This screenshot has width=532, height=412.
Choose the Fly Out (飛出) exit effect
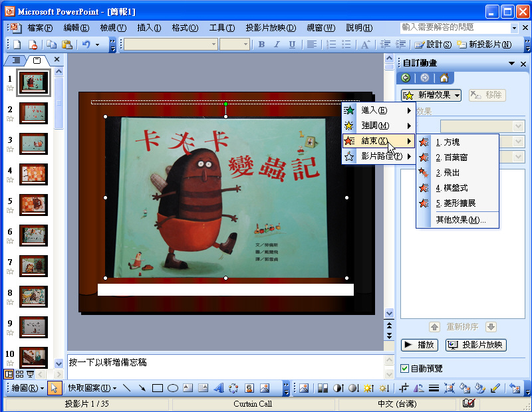(x=458, y=173)
